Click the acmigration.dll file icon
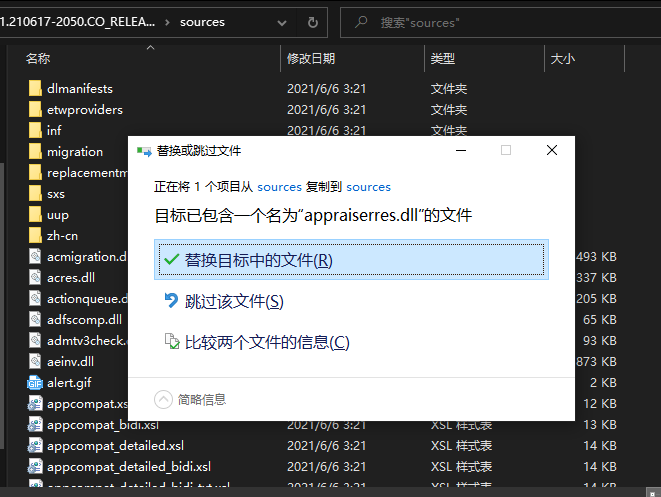 [x=35, y=257]
